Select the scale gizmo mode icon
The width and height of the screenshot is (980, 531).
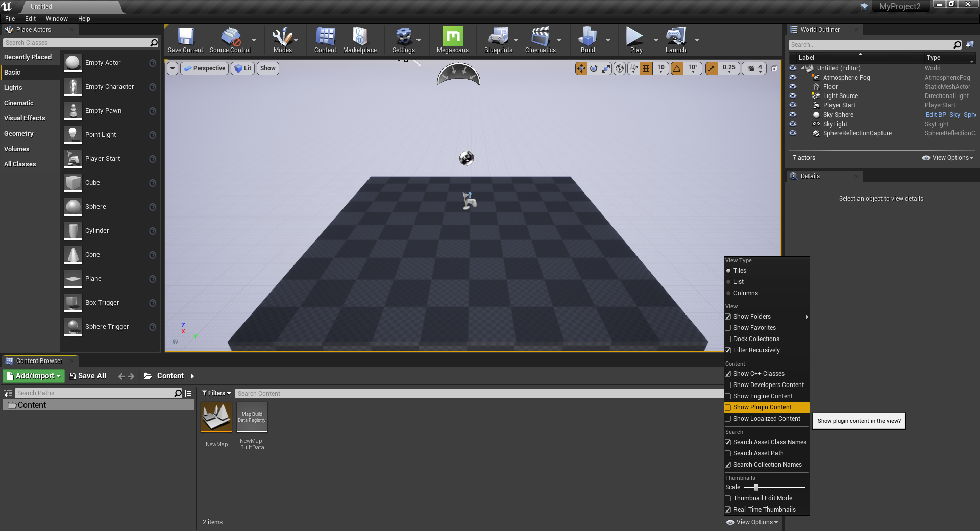(x=606, y=68)
